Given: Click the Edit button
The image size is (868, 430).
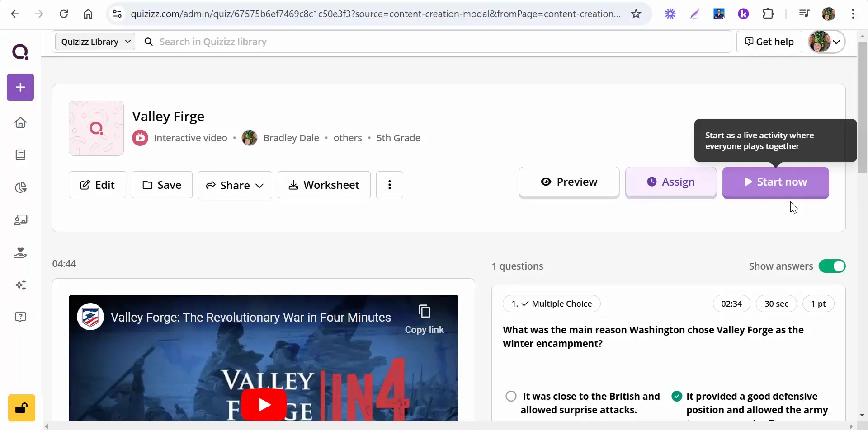Looking at the screenshot, I should (x=97, y=185).
